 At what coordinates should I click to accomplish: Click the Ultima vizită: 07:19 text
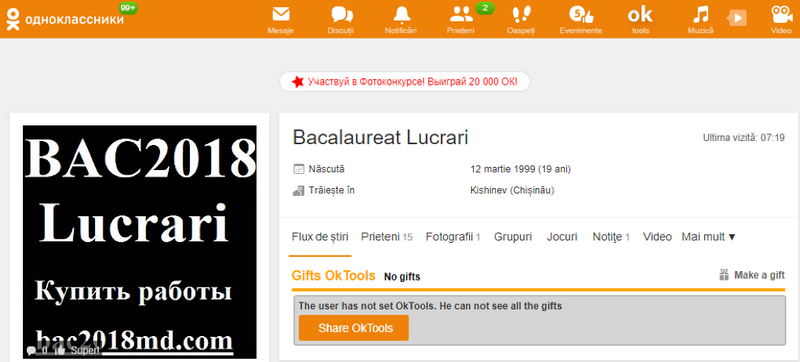point(744,138)
